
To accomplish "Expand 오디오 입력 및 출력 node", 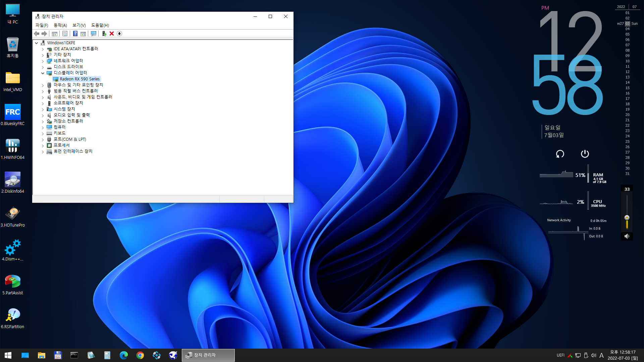I will (43, 115).
